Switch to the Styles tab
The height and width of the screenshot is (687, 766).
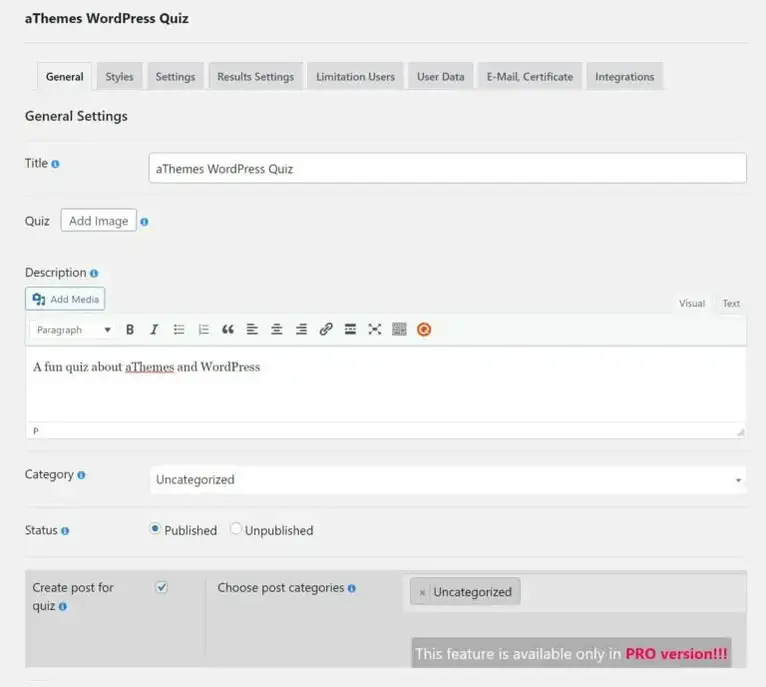point(119,77)
